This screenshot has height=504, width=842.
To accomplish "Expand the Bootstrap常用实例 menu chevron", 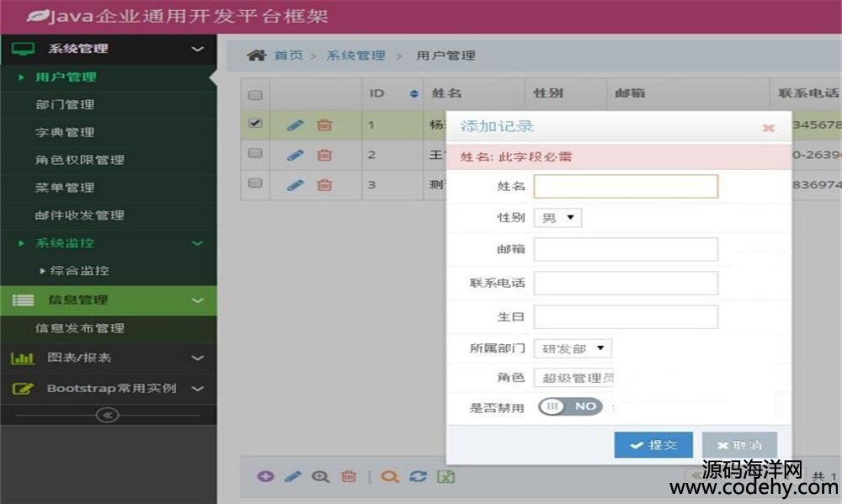I will (198, 388).
